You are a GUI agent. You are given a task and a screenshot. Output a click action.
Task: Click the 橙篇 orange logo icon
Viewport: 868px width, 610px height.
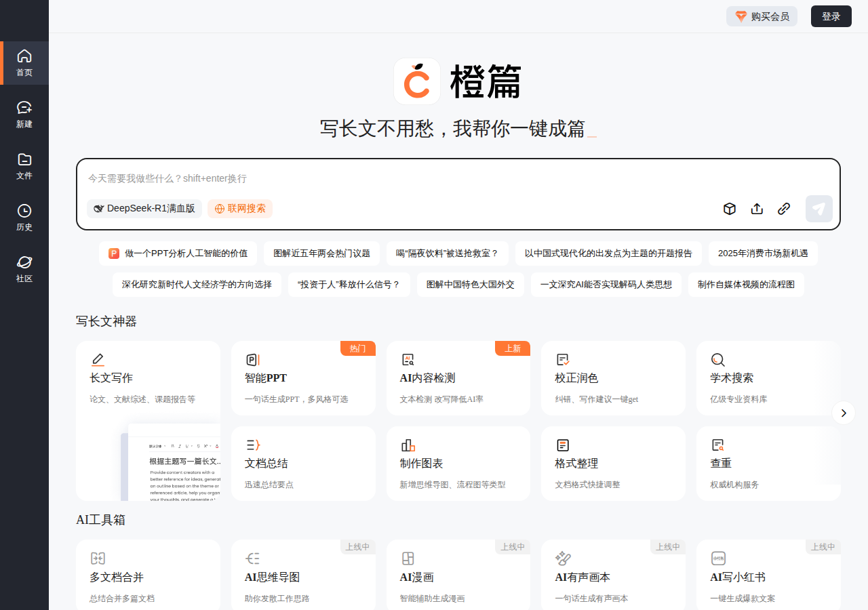(417, 81)
